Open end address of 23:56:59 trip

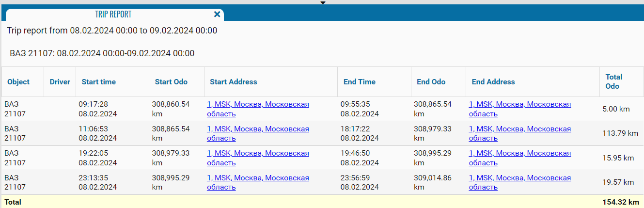point(519,178)
